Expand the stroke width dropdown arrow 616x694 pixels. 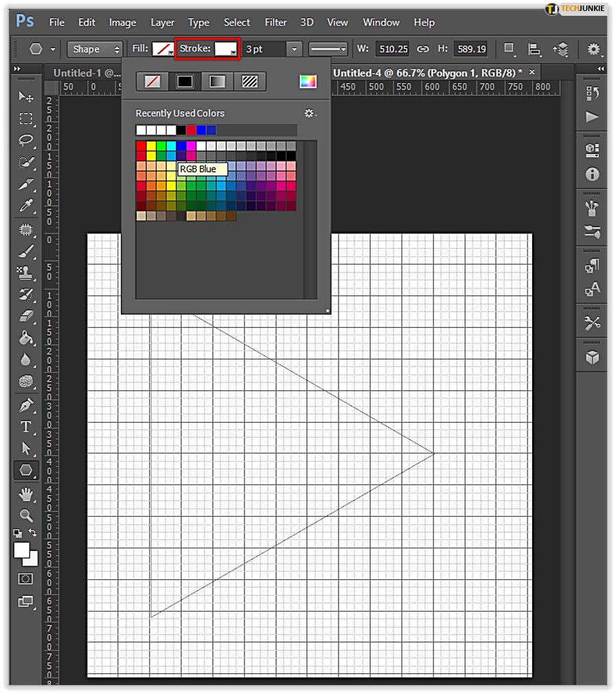294,49
